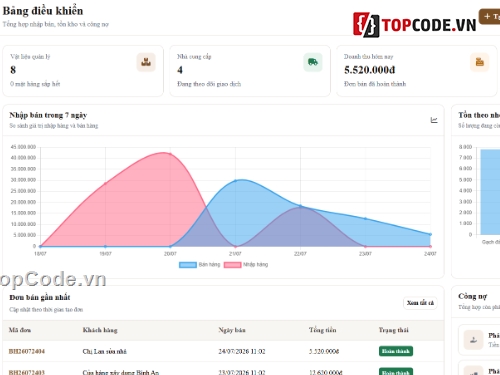The width and height of the screenshot is (500, 375).
Task: Select the date cell 24/07/2026 11:02
Action: (x=242, y=351)
